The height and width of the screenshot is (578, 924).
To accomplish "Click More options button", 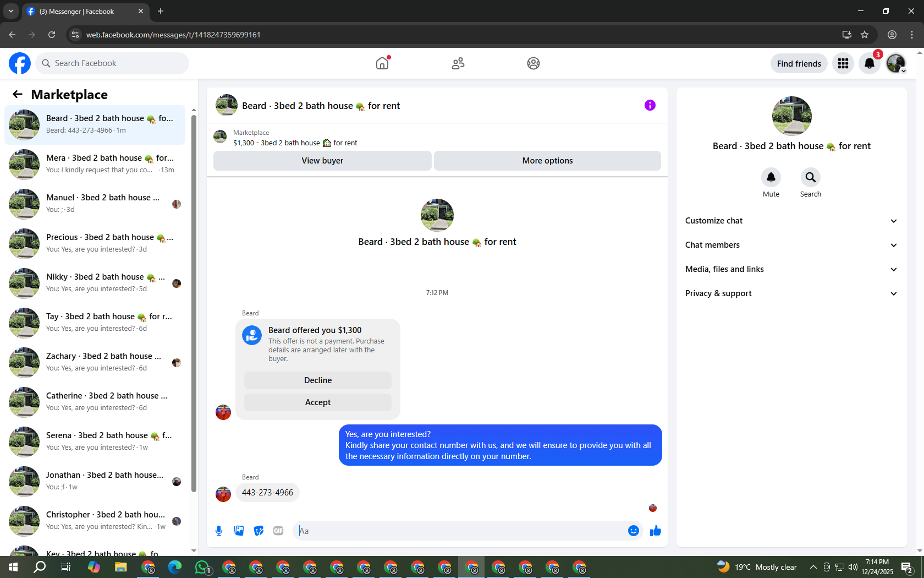I will click(547, 161).
